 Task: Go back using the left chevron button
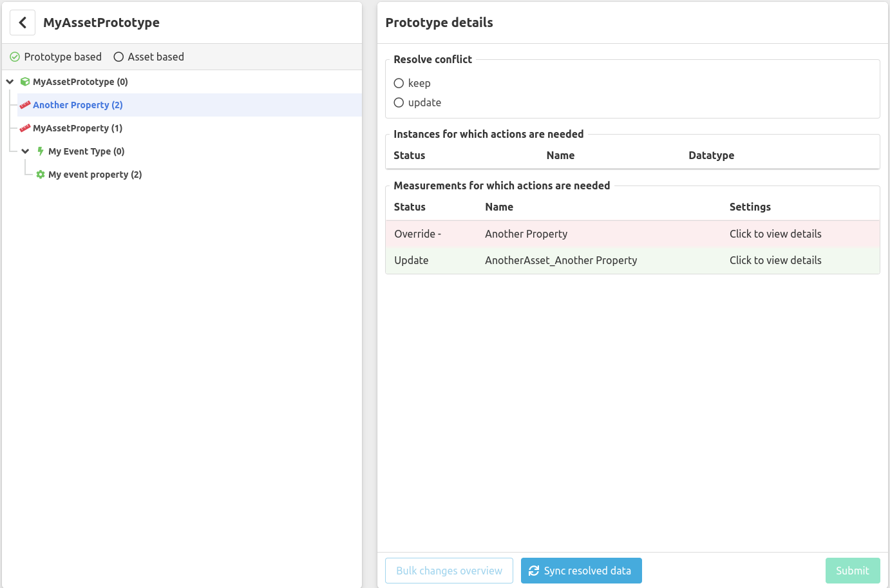[x=23, y=23]
